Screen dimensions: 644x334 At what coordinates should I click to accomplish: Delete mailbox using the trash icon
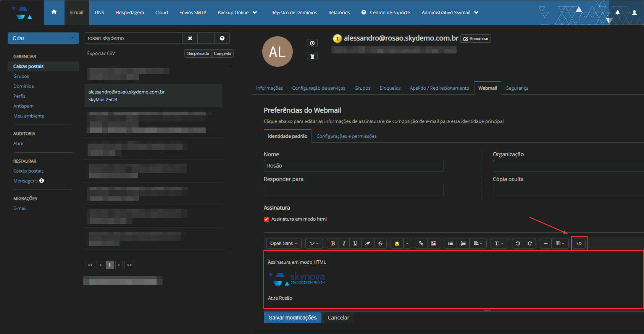pyautogui.click(x=312, y=56)
